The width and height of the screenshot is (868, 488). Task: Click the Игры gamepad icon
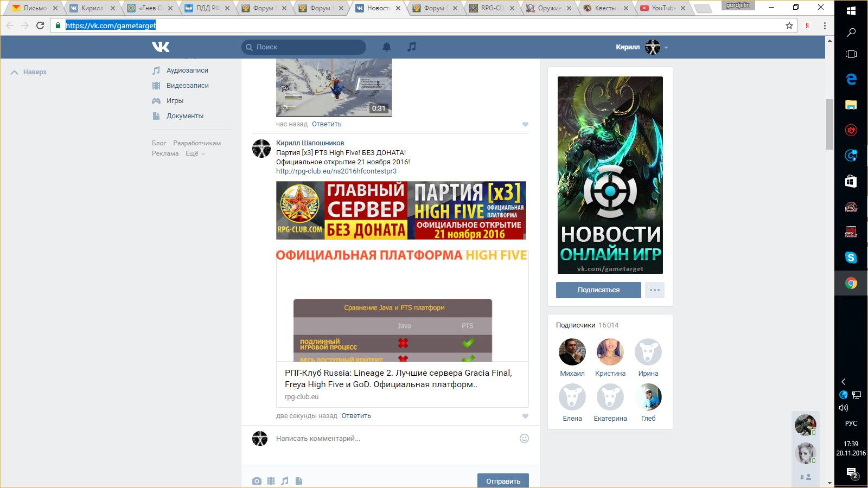click(156, 101)
